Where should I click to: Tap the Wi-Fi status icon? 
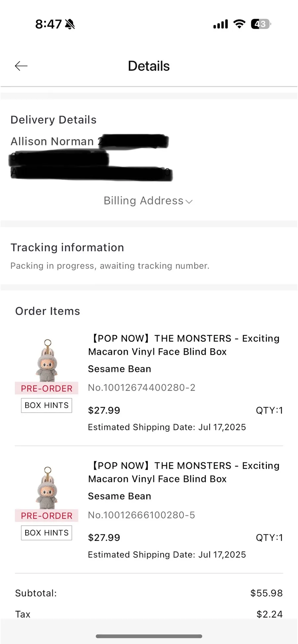pyautogui.click(x=239, y=24)
